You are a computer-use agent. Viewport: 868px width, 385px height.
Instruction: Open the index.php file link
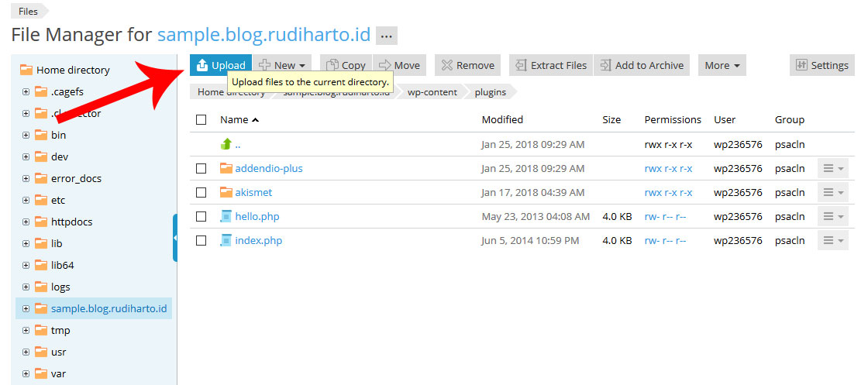tap(259, 241)
